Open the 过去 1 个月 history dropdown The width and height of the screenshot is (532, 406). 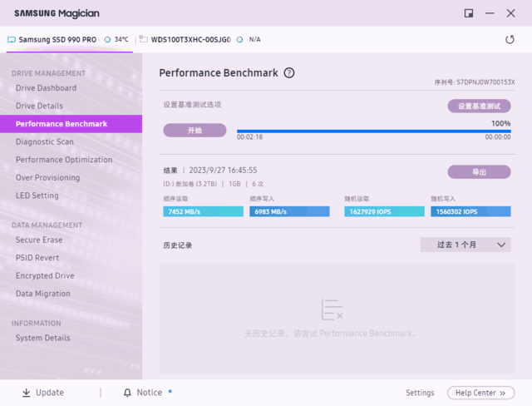point(465,245)
